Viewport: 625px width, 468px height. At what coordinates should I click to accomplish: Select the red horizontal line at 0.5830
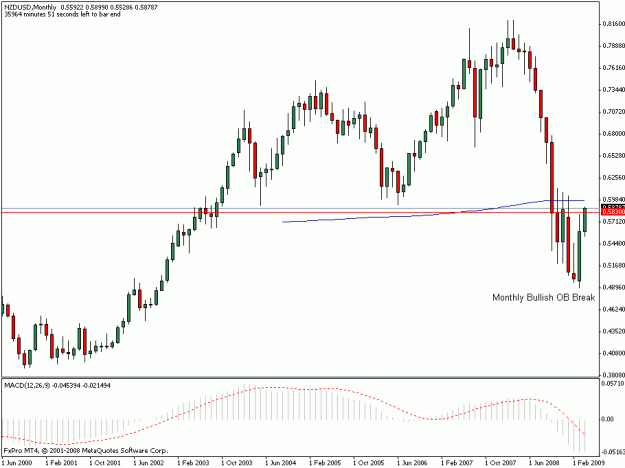299,212
